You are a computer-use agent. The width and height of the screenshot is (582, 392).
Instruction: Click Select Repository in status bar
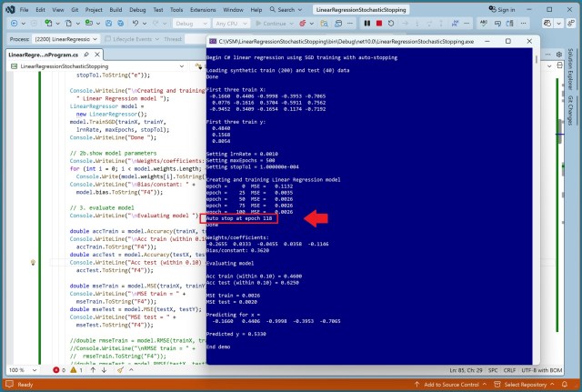[532, 385]
